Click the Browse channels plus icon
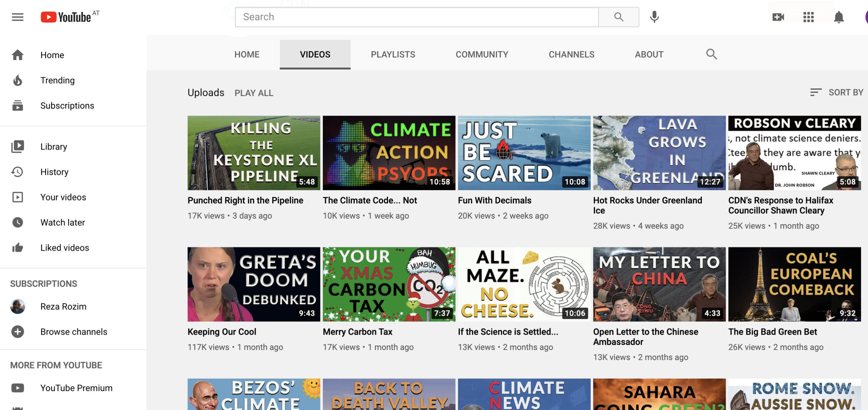The width and height of the screenshot is (868, 410). [18, 332]
